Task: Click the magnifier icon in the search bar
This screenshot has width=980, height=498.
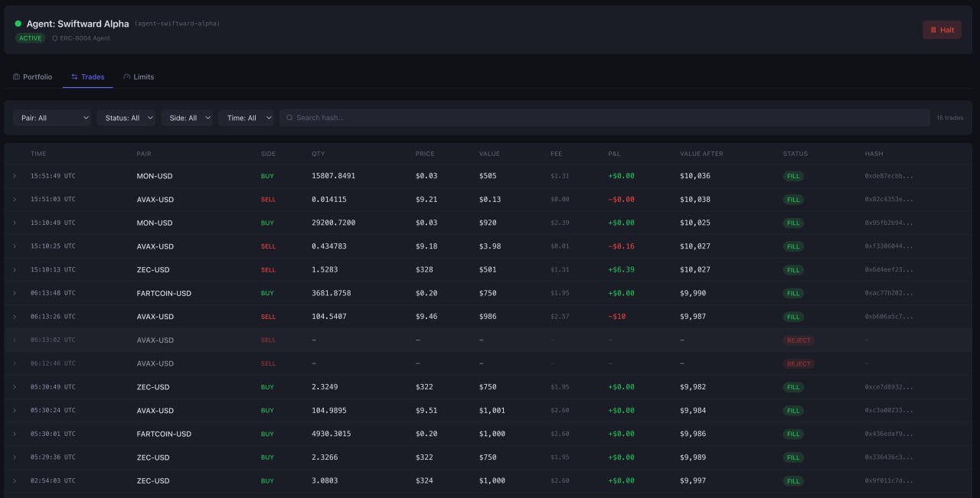Action: coord(289,117)
